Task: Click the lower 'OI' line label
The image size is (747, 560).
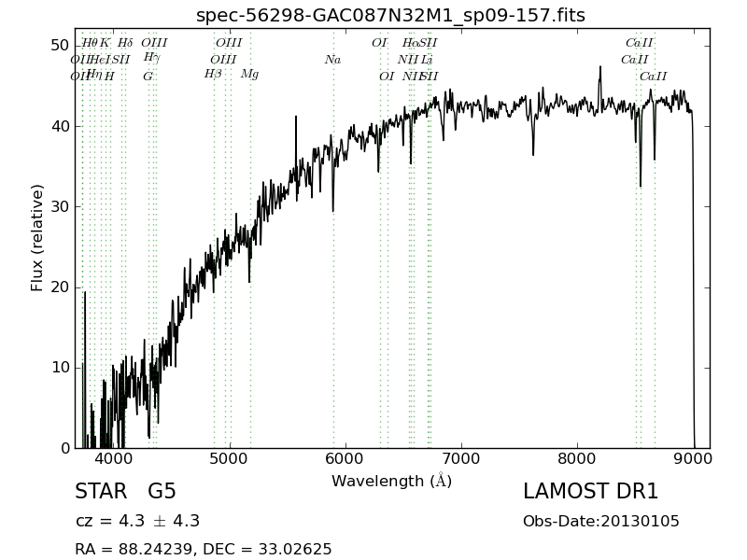Action: click(387, 77)
